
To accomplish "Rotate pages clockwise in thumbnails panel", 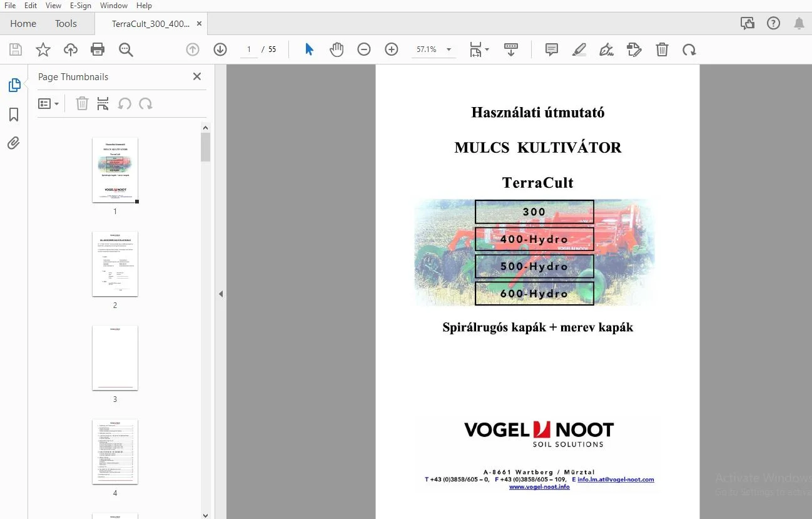I will 145,104.
